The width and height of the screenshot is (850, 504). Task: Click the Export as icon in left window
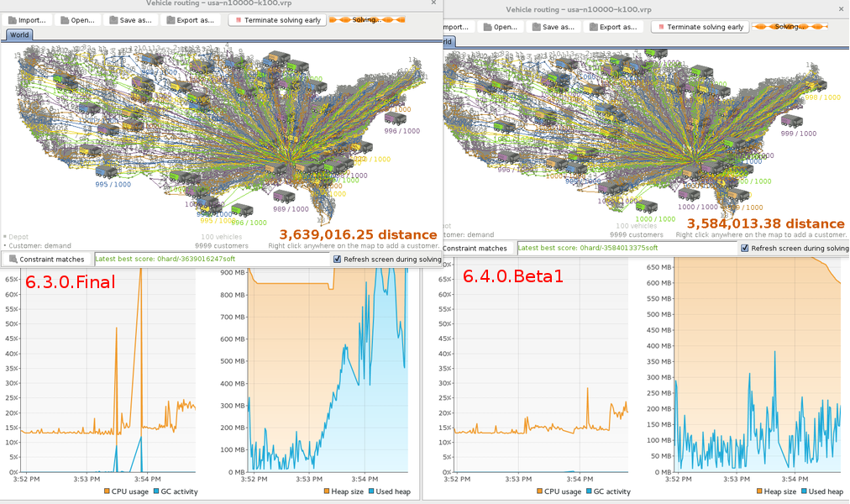point(171,20)
